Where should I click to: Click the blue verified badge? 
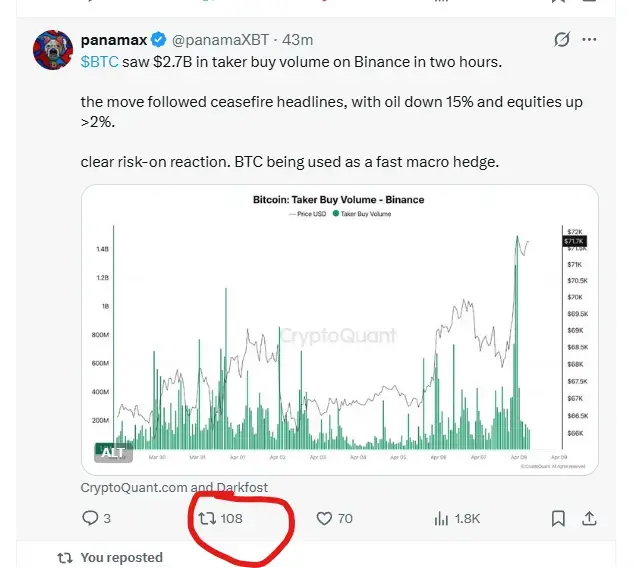point(157,41)
